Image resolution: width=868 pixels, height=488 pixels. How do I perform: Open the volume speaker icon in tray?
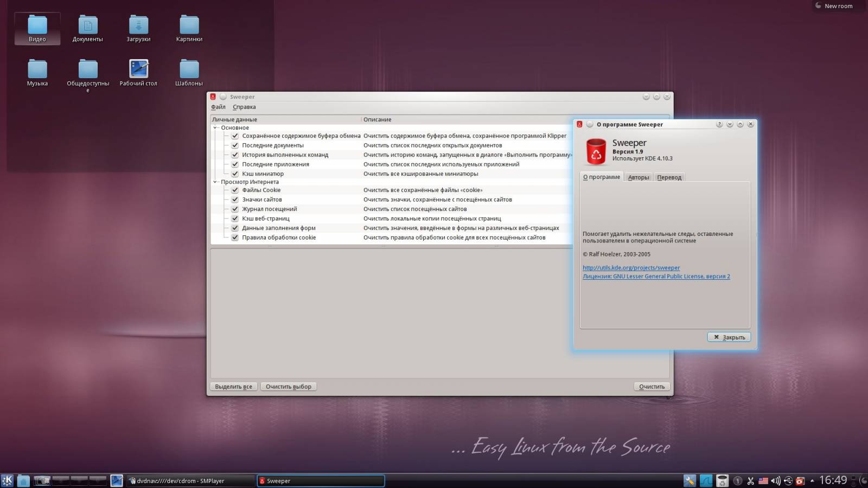tap(776, 481)
